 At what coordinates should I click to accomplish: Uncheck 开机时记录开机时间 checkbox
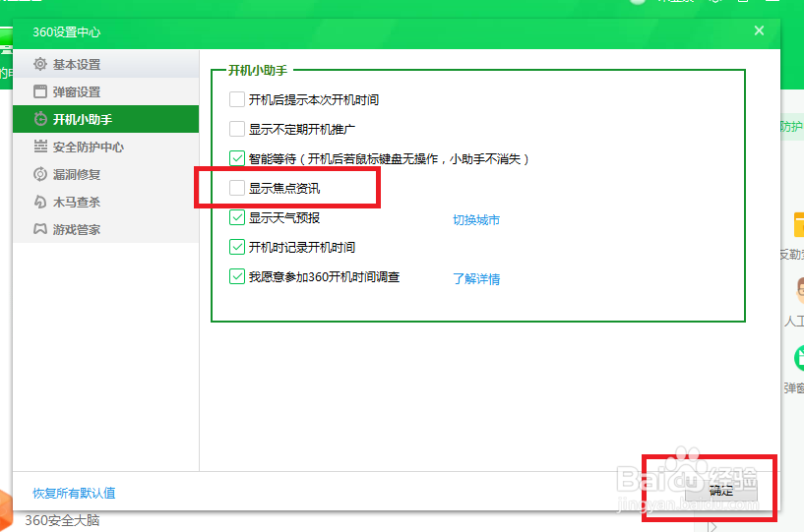click(x=237, y=247)
